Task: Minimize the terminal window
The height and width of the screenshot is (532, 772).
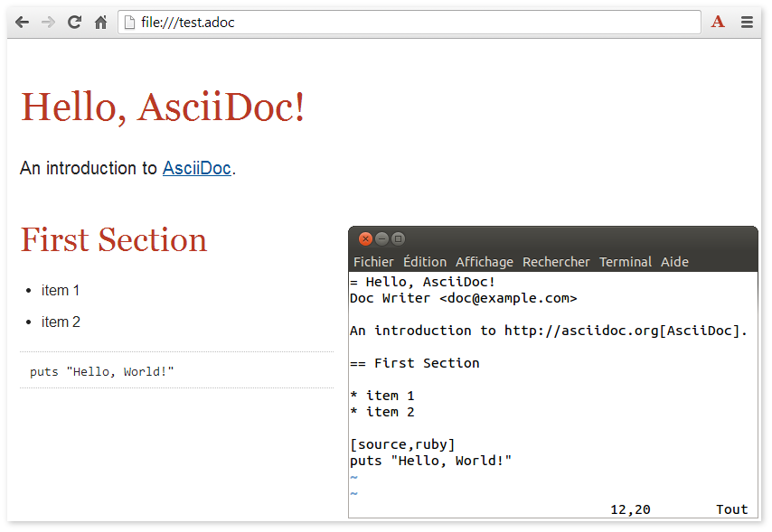Action: 381,239
